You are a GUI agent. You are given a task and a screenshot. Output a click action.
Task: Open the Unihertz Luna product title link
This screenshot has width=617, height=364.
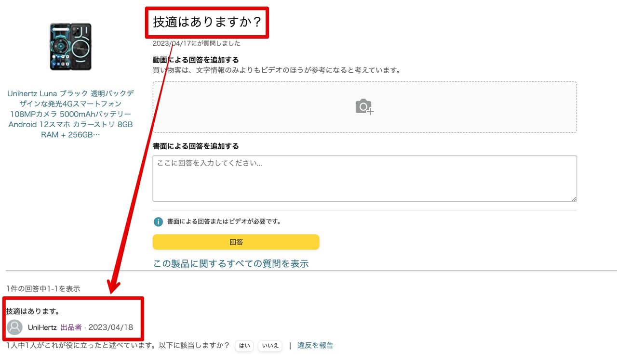pos(70,114)
